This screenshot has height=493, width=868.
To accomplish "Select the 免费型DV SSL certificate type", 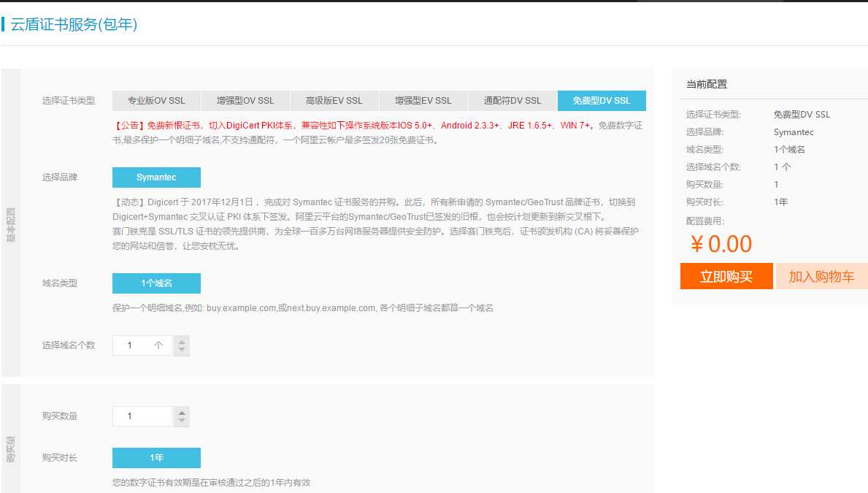I will [602, 100].
